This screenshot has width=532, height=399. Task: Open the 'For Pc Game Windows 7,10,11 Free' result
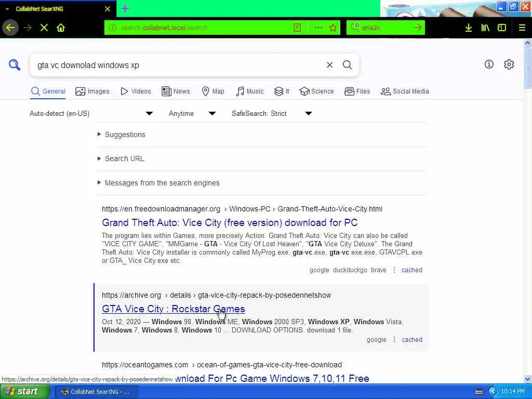(x=272, y=378)
